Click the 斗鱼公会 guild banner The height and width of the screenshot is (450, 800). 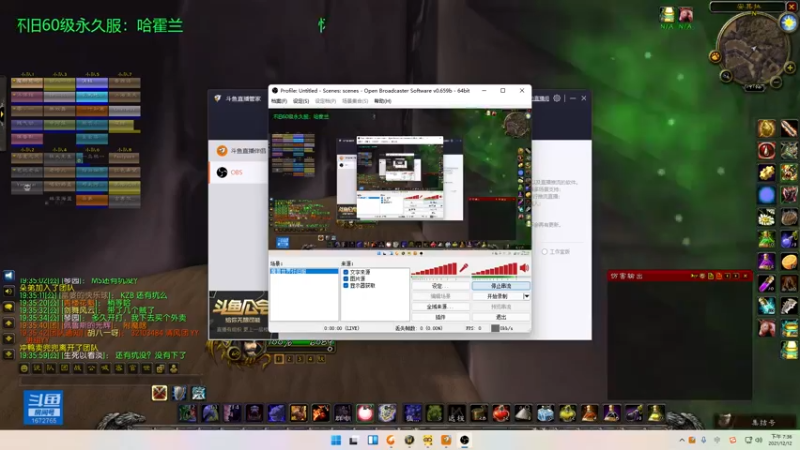pyautogui.click(x=239, y=312)
